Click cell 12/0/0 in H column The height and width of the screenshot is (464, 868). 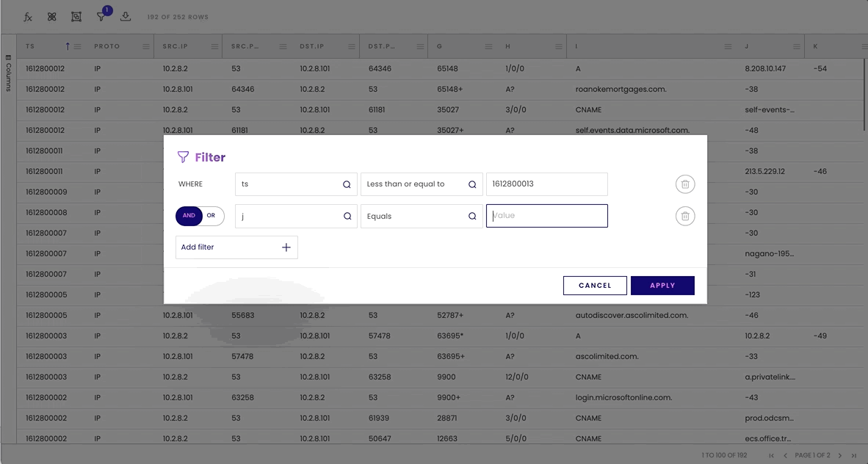[517, 377]
